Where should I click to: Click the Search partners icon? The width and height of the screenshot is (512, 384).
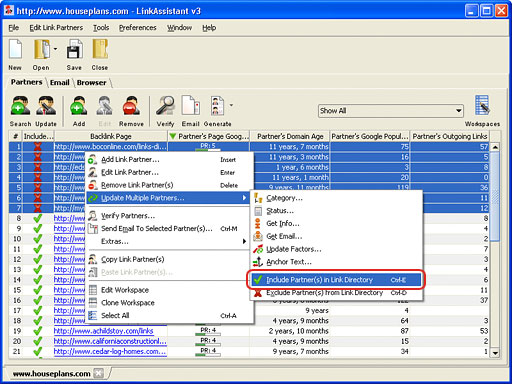pyautogui.click(x=20, y=106)
